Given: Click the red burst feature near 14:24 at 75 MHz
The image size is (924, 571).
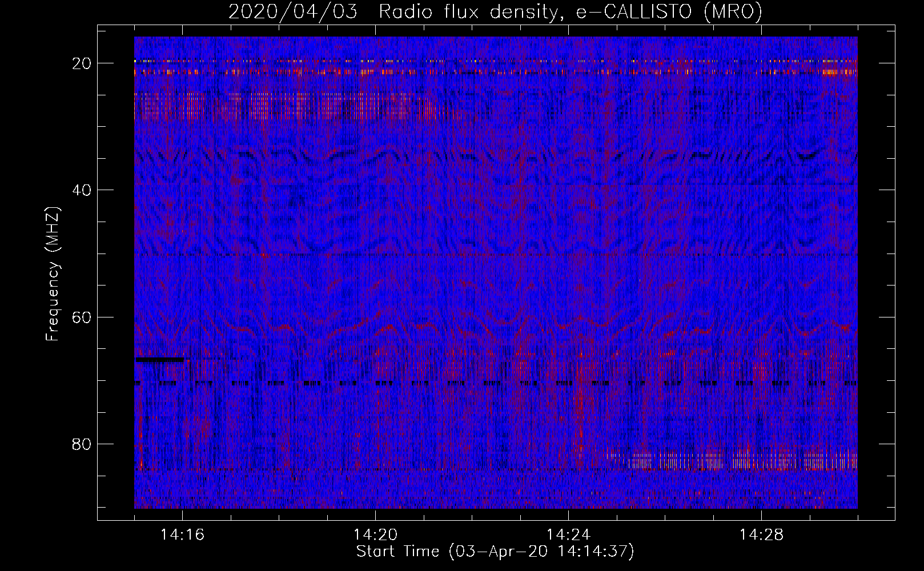Looking at the screenshot, I should point(580,408).
